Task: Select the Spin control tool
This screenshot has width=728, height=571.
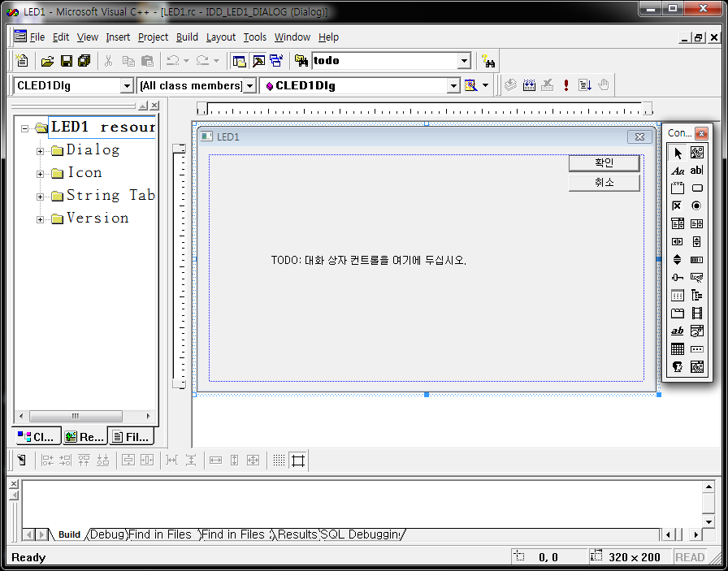Action: pyautogui.click(x=678, y=259)
